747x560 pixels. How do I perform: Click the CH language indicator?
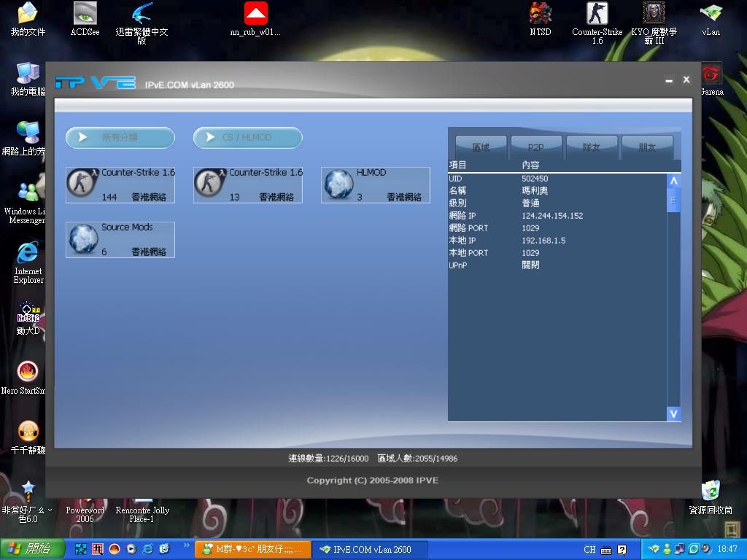tap(589, 550)
